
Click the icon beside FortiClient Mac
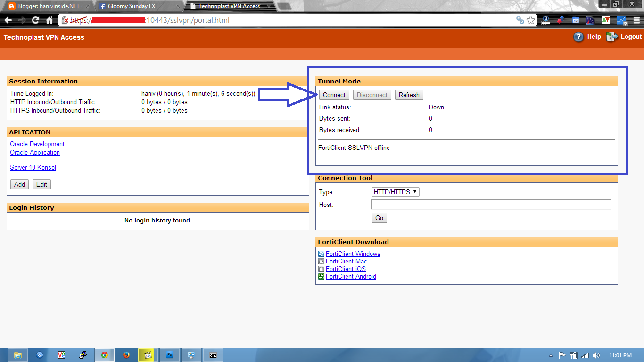321,261
